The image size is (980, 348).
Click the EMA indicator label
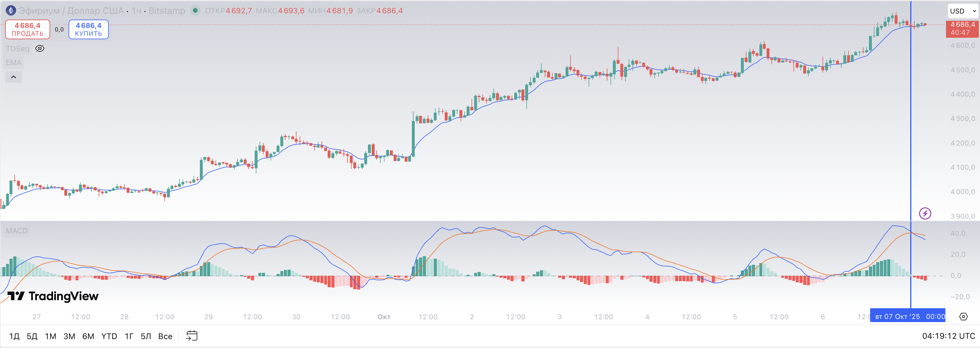point(14,63)
